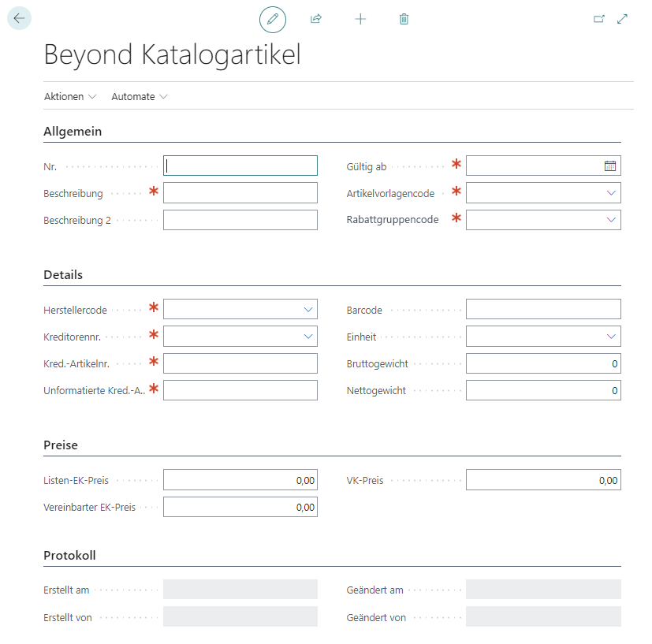Click the Rabattgruppencode label
This screenshot has width=652, height=644.
tap(393, 219)
